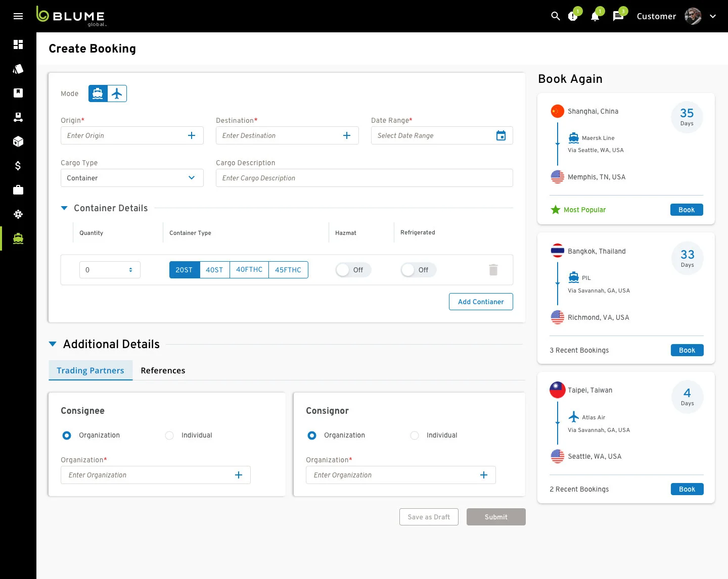Toggle the Hazmat switch

coord(353,270)
